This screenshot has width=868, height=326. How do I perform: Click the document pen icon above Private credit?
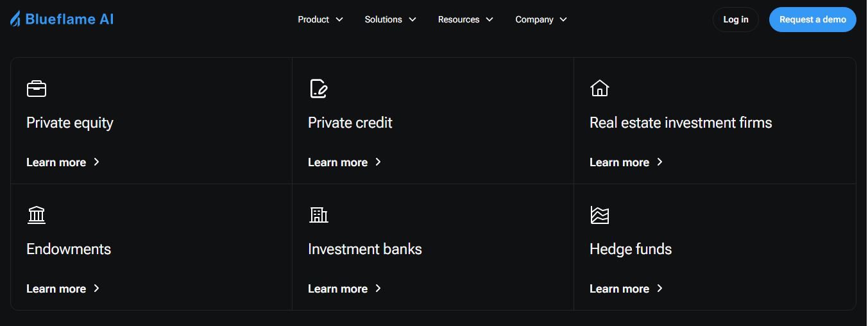318,89
